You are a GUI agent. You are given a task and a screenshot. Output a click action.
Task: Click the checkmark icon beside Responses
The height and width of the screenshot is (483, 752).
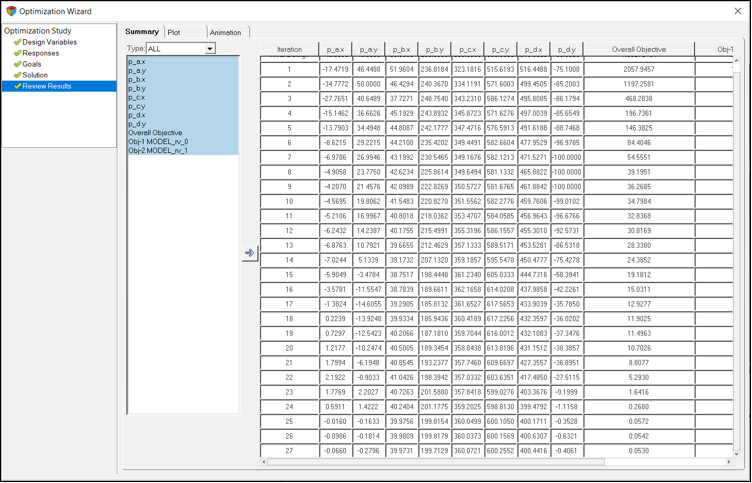[17, 53]
